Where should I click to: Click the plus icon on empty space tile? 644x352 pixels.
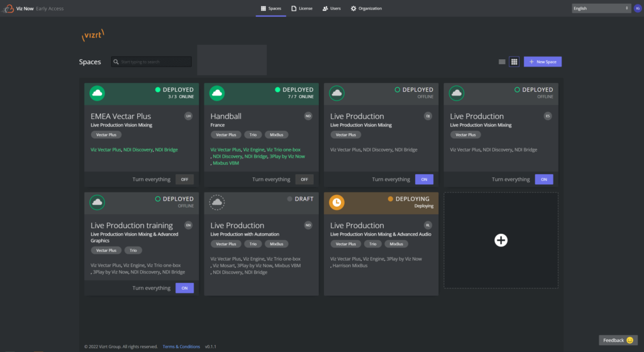click(501, 240)
